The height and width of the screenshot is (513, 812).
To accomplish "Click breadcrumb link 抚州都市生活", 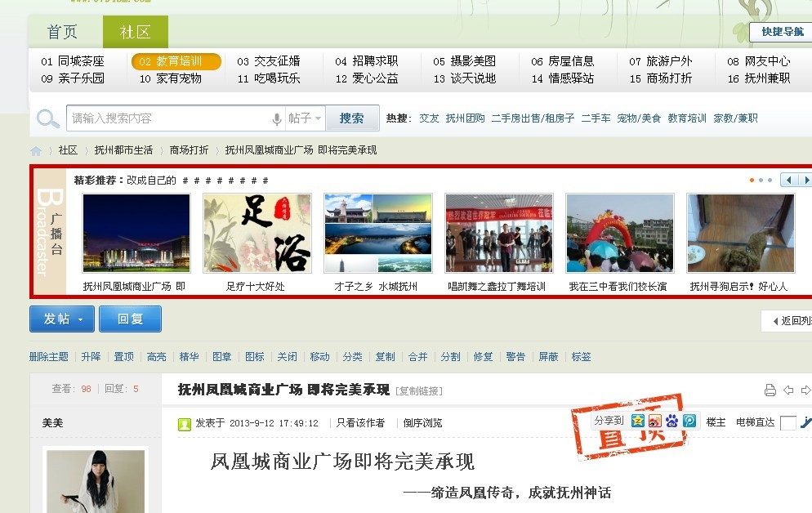I will 123,150.
